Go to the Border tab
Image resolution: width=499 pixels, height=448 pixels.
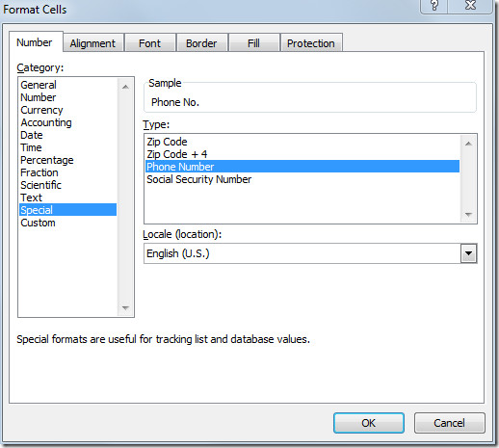tap(201, 43)
